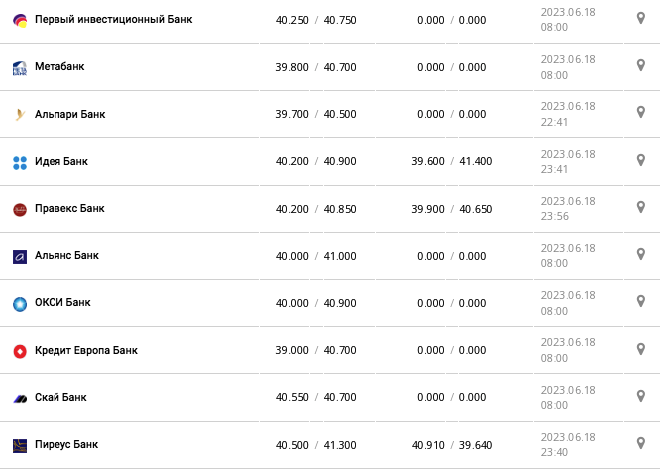Viewport: 660px width, 470px height.
Task: Open location pin for Идея Банк
Action: 641,160
